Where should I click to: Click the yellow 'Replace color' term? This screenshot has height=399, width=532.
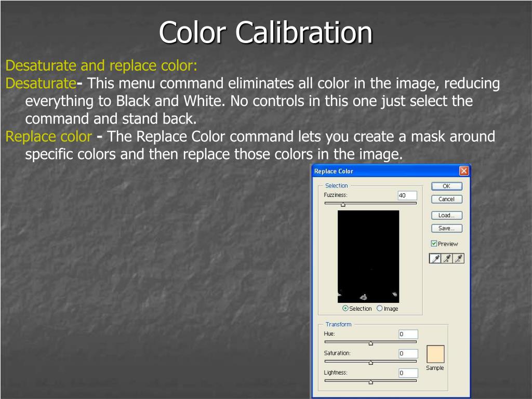49,137
